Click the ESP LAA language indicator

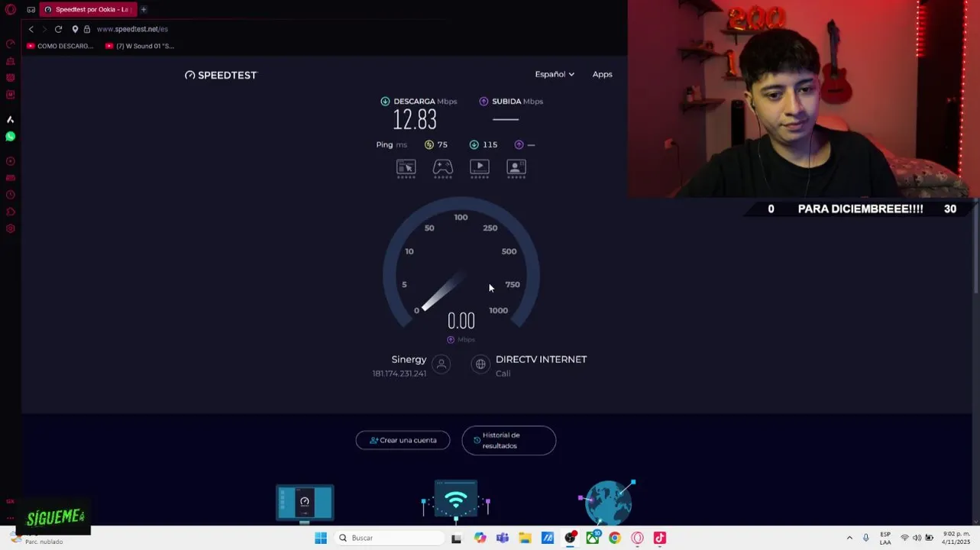point(885,538)
